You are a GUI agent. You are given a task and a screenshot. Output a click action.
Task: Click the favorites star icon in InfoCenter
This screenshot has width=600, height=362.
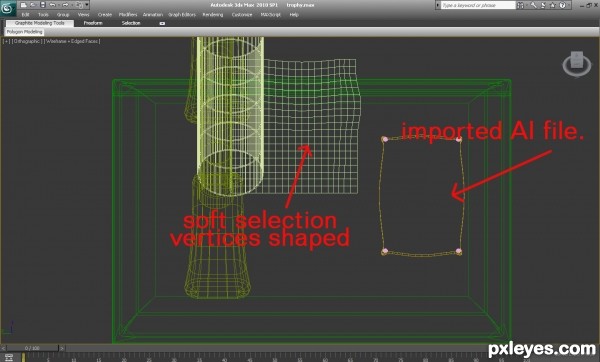click(553, 5)
